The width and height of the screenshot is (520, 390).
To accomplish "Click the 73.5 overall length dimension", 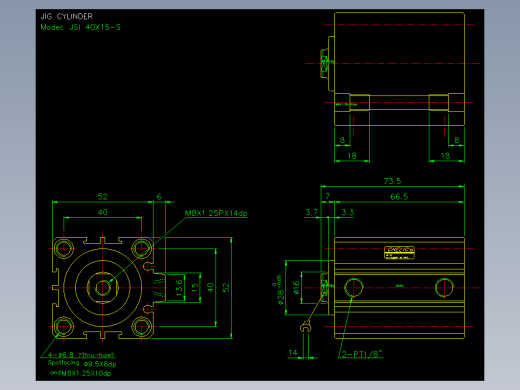I will coord(392,181).
